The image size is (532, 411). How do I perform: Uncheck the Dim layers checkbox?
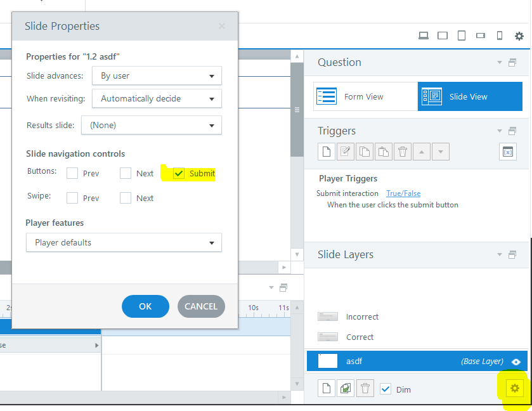386,389
